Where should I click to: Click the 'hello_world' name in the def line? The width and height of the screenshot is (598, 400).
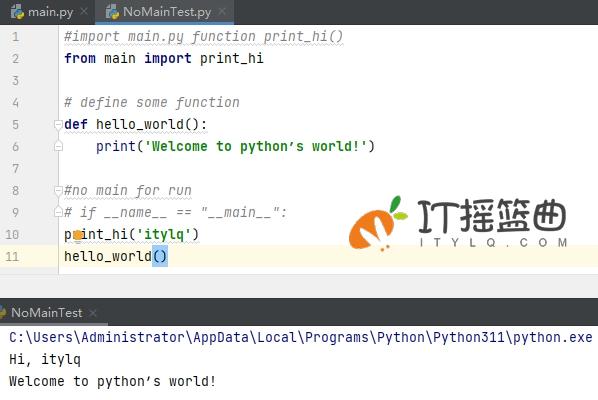[x=140, y=124]
